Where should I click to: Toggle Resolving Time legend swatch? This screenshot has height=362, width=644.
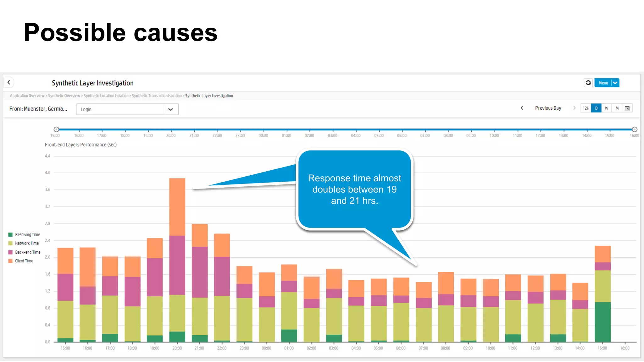point(10,235)
